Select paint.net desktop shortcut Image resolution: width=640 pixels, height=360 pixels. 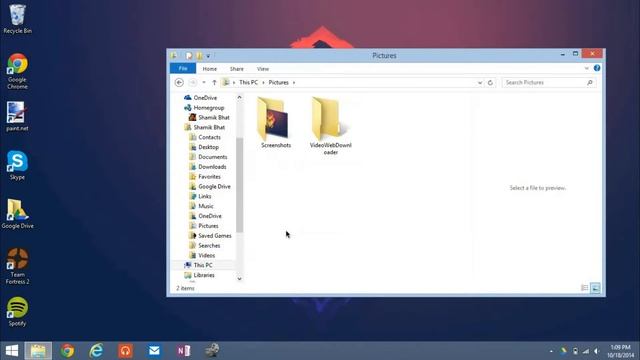(x=17, y=116)
